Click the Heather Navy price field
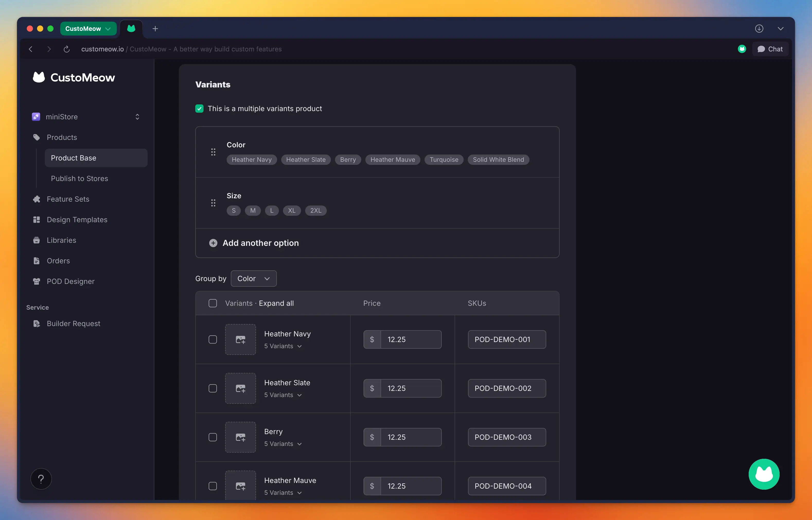This screenshot has height=520, width=812. click(x=411, y=339)
